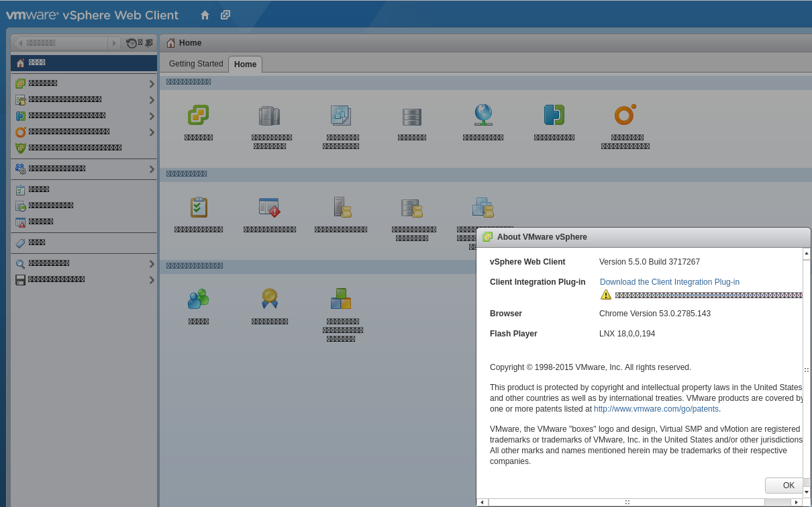Image resolution: width=812 pixels, height=507 pixels.
Task: Click Download the Client Integration Plug-in link
Action: coord(669,282)
